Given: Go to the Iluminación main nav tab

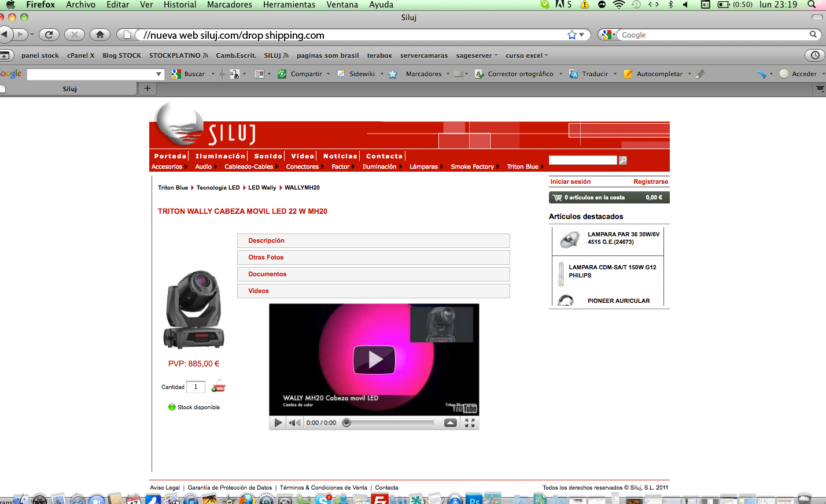Looking at the screenshot, I should 220,156.
